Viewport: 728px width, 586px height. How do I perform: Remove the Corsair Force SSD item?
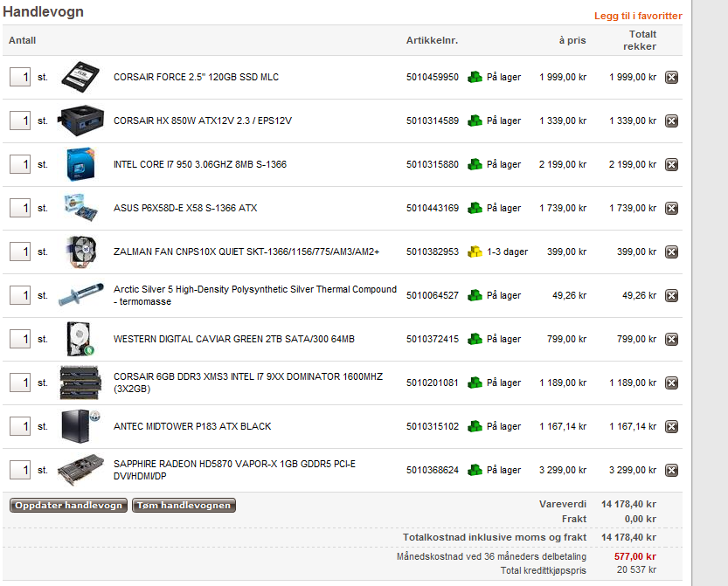[x=671, y=77]
